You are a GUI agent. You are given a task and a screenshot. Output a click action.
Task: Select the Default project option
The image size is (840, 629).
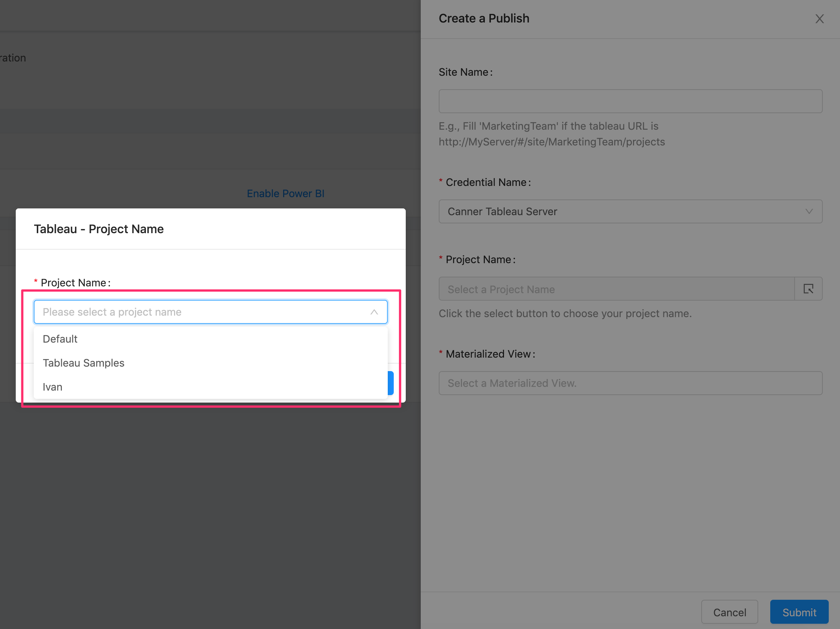[210, 339]
